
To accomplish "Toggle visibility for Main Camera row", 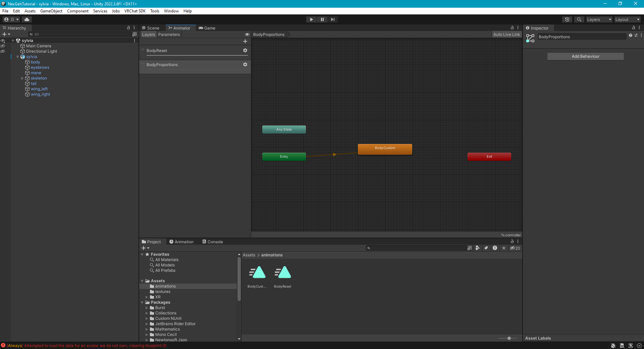I will [x=3, y=46].
